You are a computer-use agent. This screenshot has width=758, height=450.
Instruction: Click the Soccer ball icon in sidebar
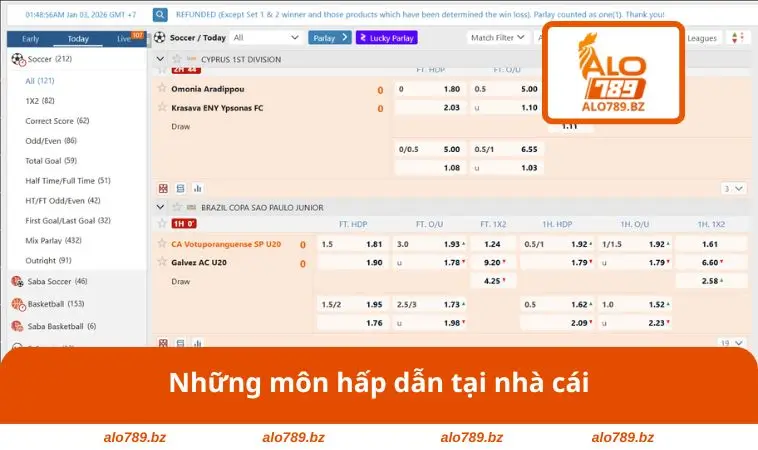tap(18, 59)
